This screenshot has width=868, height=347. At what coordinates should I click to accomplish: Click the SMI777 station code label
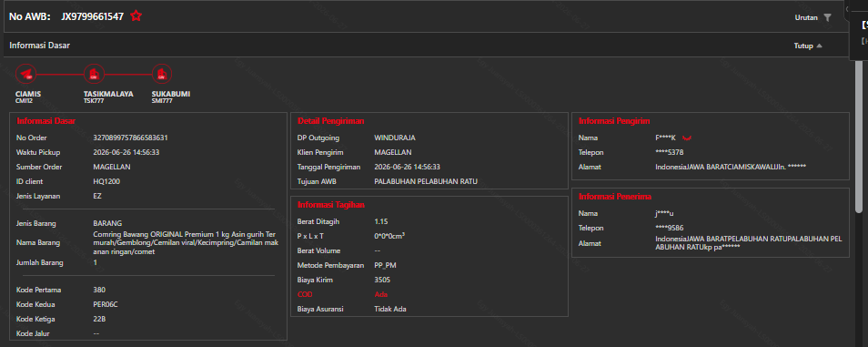pos(162,101)
